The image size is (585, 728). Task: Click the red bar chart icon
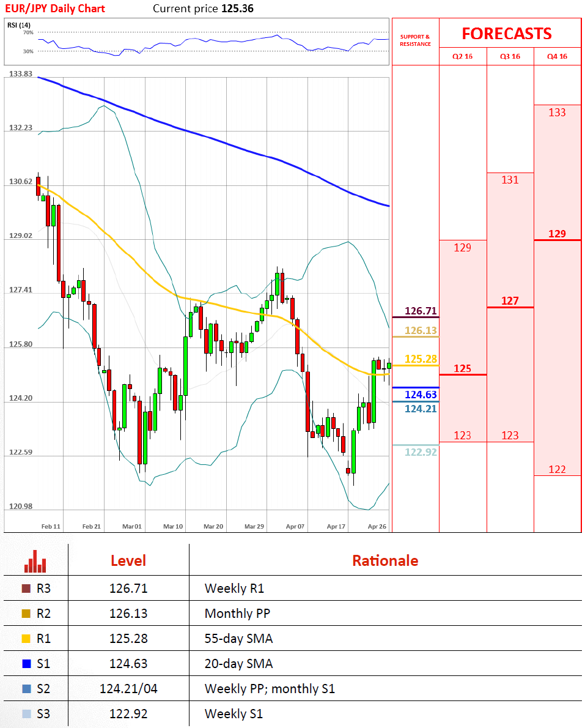click(x=35, y=562)
